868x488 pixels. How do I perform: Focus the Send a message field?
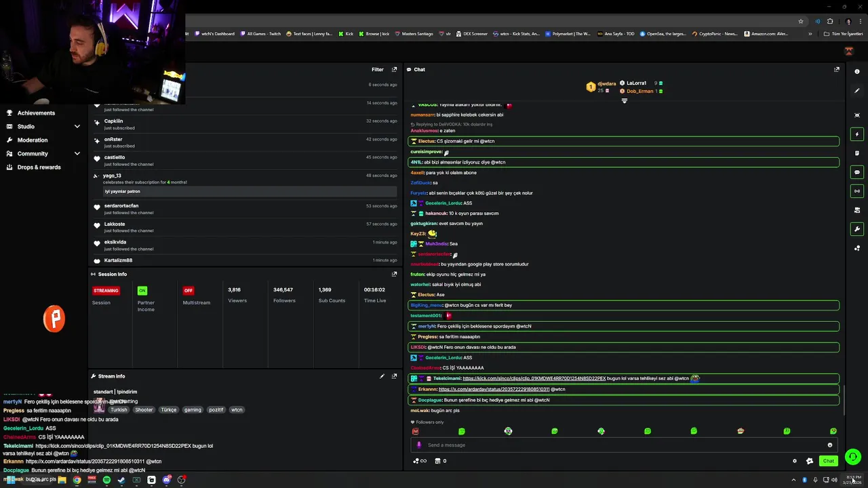pos(620,445)
